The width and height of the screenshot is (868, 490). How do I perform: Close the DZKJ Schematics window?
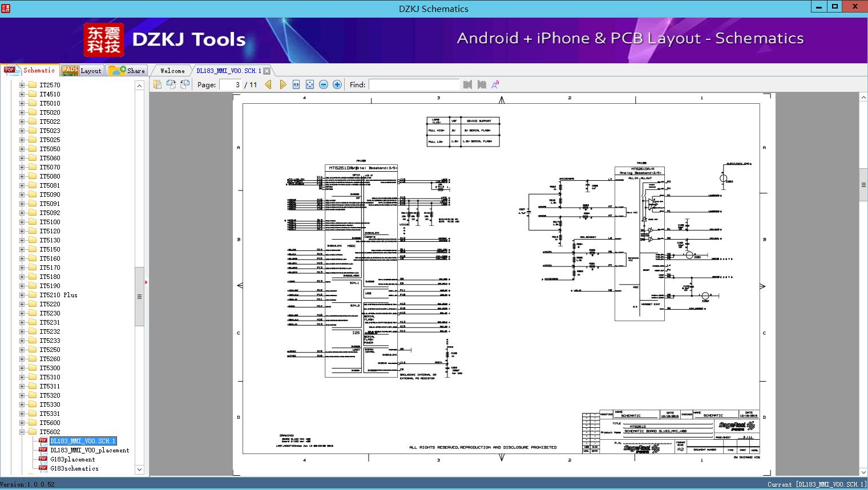coord(855,7)
